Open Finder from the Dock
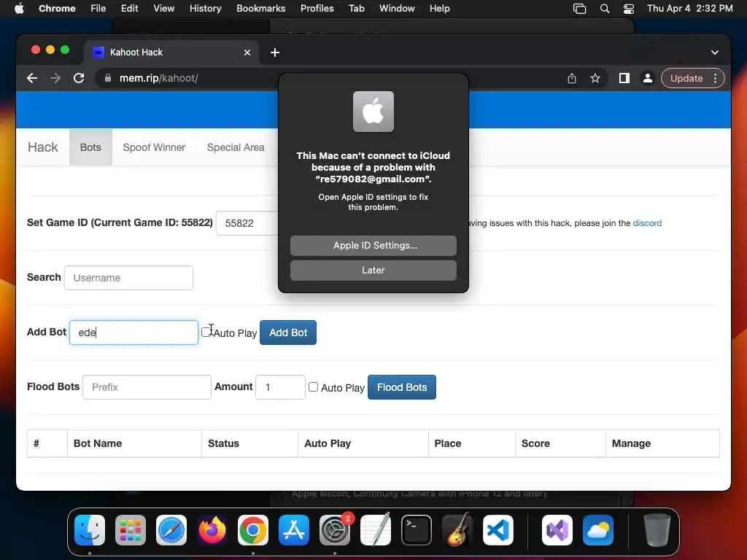The height and width of the screenshot is (560, 747). click(x=90, y=530)
